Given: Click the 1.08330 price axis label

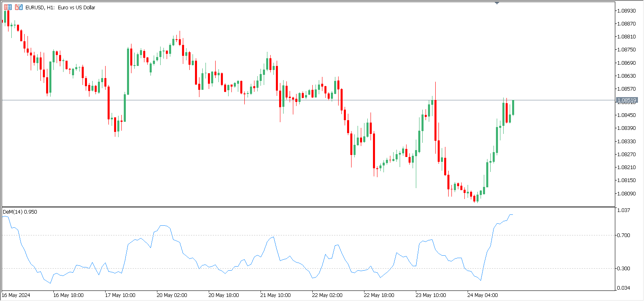Looking at the screenshot, I should pos(626,141).
